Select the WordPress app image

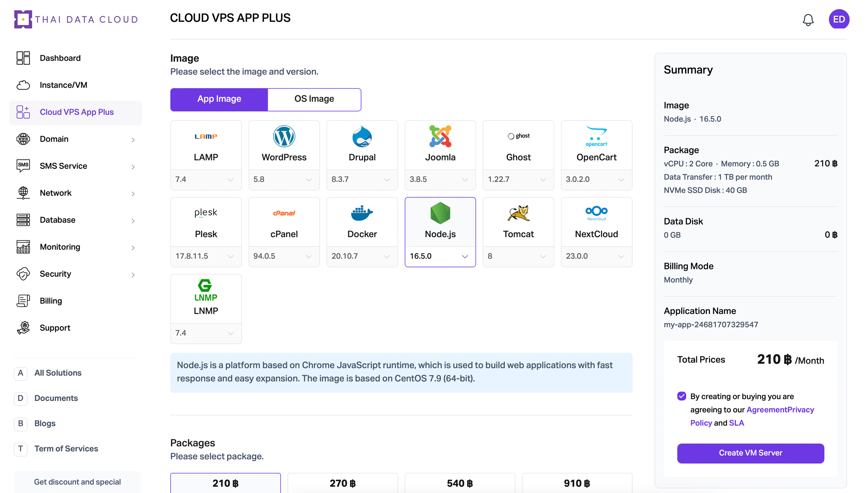pyautogui.click(x=284, y=145)
